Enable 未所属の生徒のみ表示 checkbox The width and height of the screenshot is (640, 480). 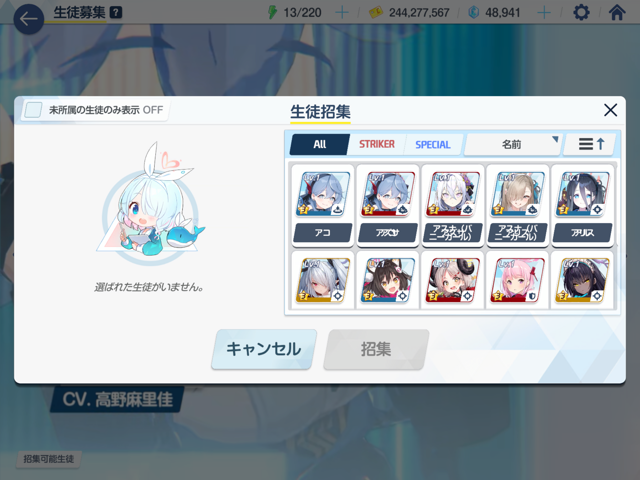[x=33, y=110]
